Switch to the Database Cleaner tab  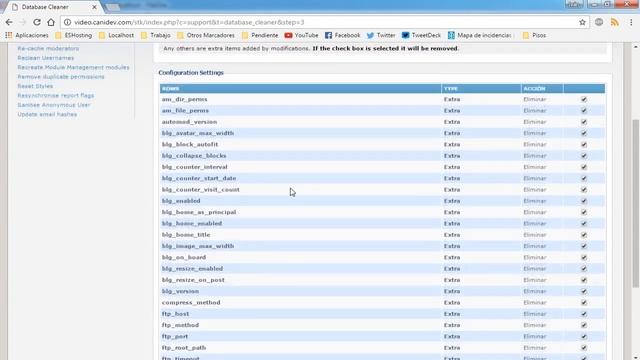pos(53,7)
